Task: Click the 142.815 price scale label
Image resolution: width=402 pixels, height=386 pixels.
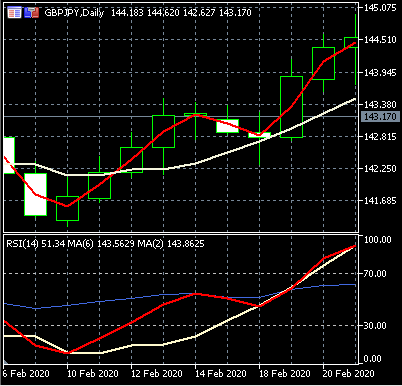Action: [x=380, y=137]
